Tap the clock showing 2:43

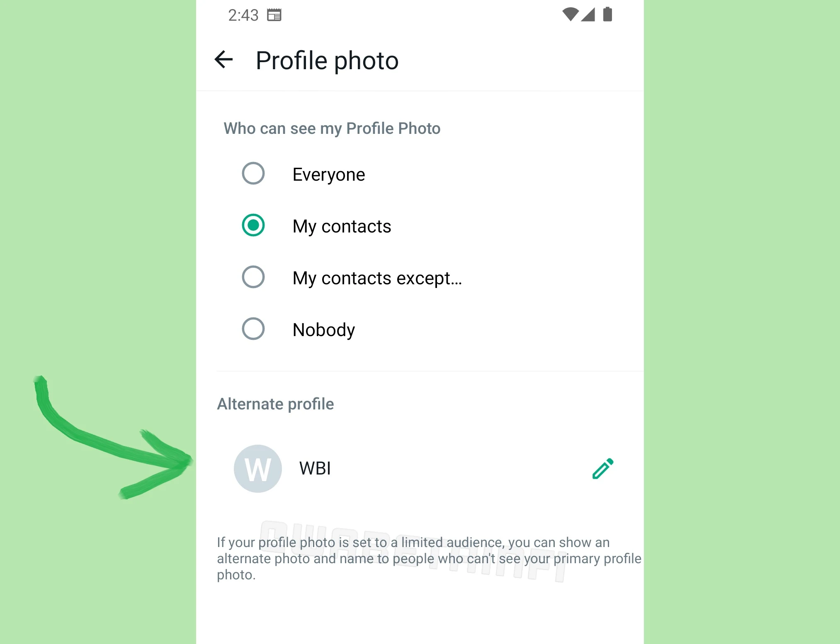(243, 15)
